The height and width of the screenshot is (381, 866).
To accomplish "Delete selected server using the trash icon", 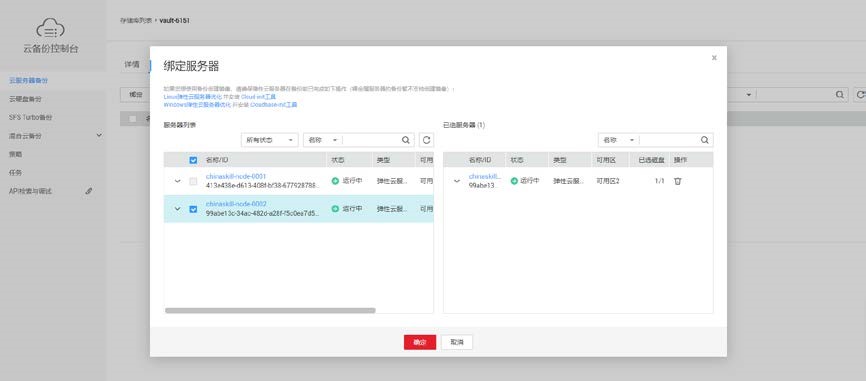I will 678,181.
